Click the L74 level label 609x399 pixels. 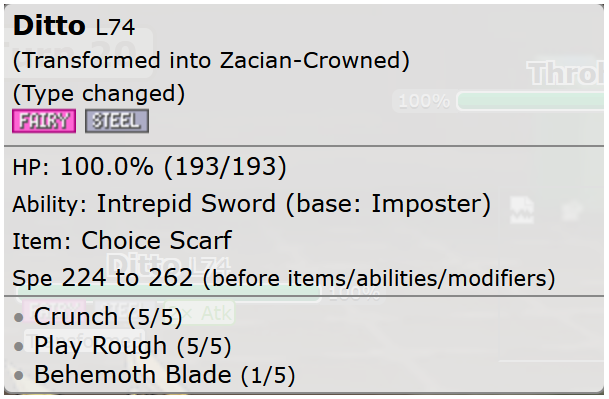click(x=115, y=28)
